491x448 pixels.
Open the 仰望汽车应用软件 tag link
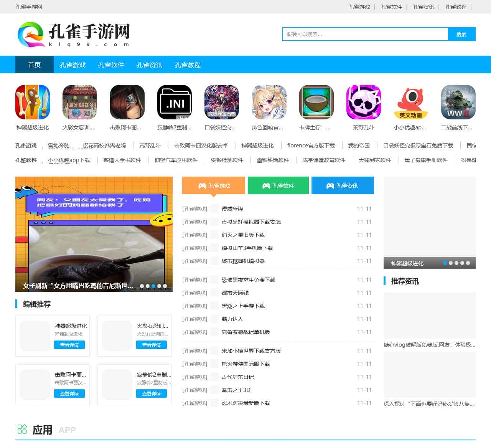coord(176,160)
